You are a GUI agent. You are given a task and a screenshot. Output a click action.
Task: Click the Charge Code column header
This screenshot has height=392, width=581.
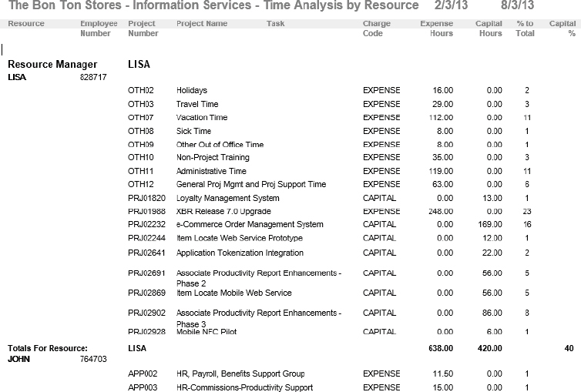coord(377,28)
